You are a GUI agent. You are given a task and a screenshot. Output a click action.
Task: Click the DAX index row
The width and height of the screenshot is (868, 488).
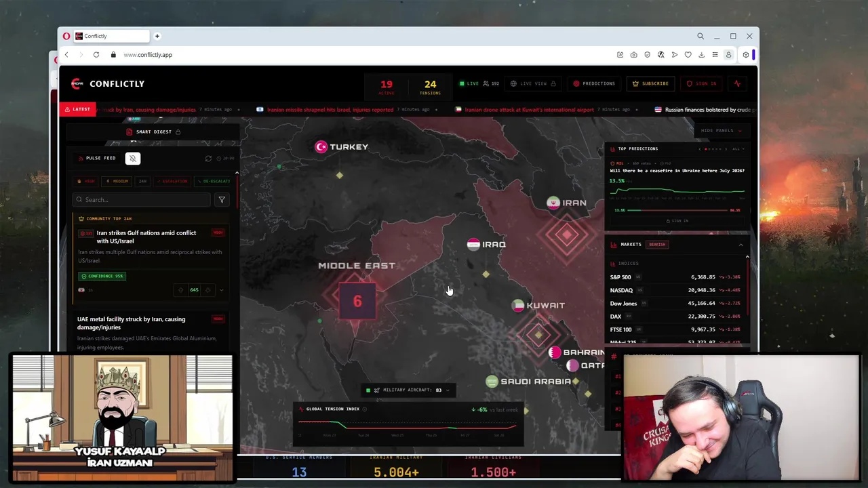point(675,317)
